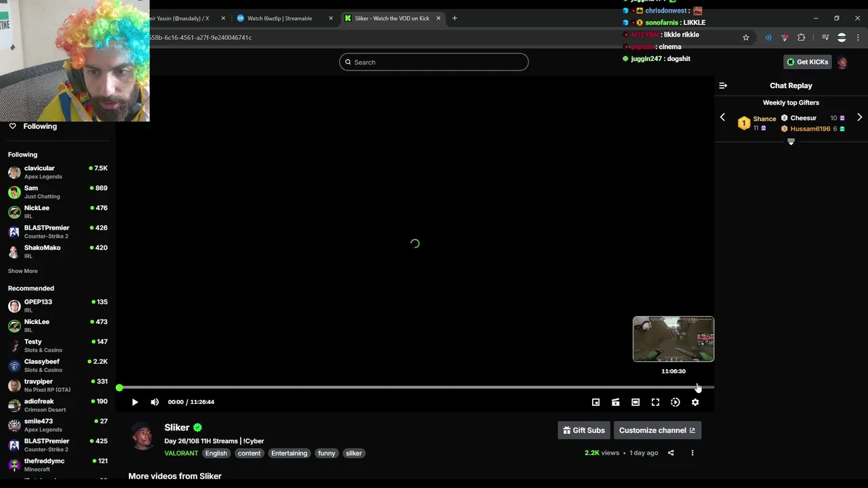
Task: Click the blue sound-wave extension icon
Action: pyautogui.click(x=768, y=37)
